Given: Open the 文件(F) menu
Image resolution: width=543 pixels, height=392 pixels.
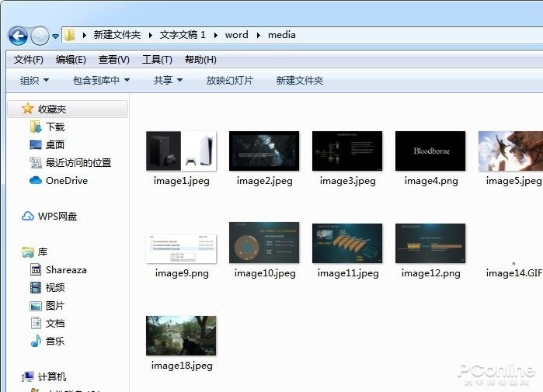Looking at the screenshot, I should coord(29,60).
